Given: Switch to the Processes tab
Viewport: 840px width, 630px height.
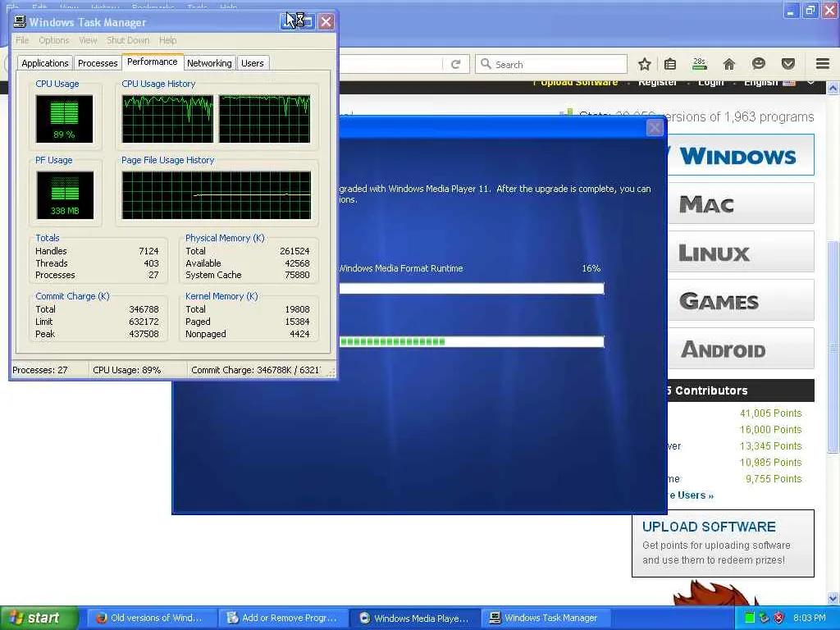Looking at the screenshot, I should (98, 63).
